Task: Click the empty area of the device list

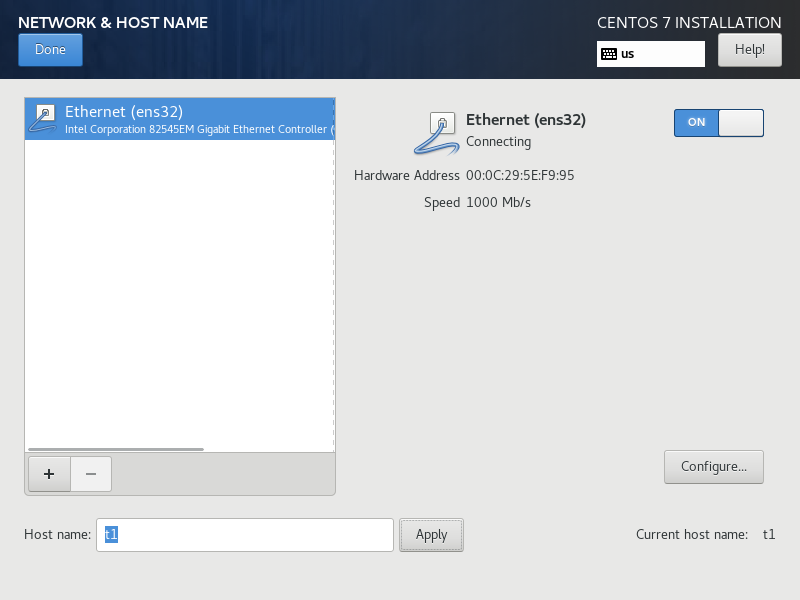Action: click(180, 300)
